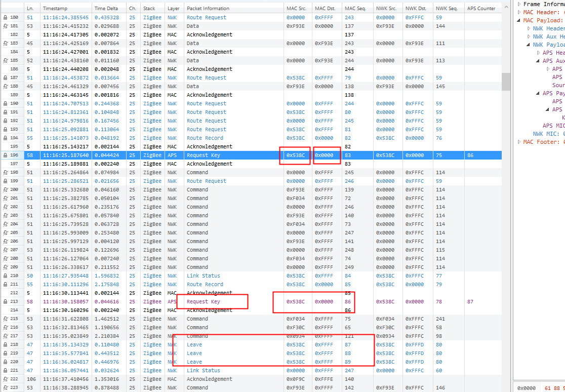The height and width of the screenshot is (392, 565).
Task: Expand the Frame Information tree node
Action: pyautogui.click(x=519, y=4)
